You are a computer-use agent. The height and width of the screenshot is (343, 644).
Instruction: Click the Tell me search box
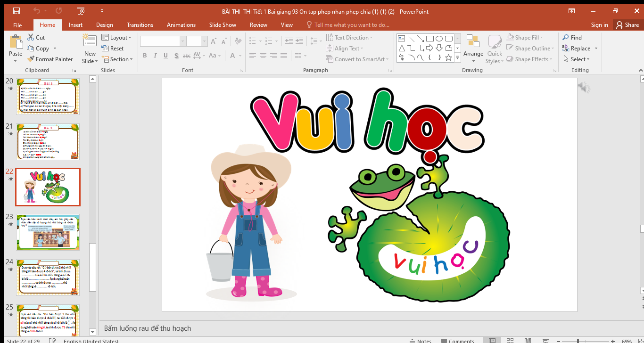click(x=348, y=25)
